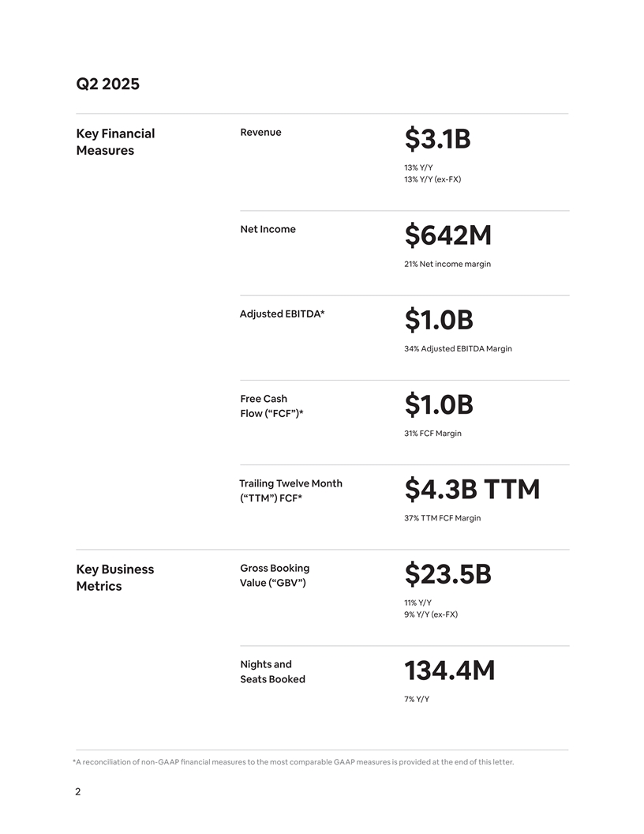644x834 pixels.
Task: Click the Nights and Seats Booked label
Action: click(272, 671)
